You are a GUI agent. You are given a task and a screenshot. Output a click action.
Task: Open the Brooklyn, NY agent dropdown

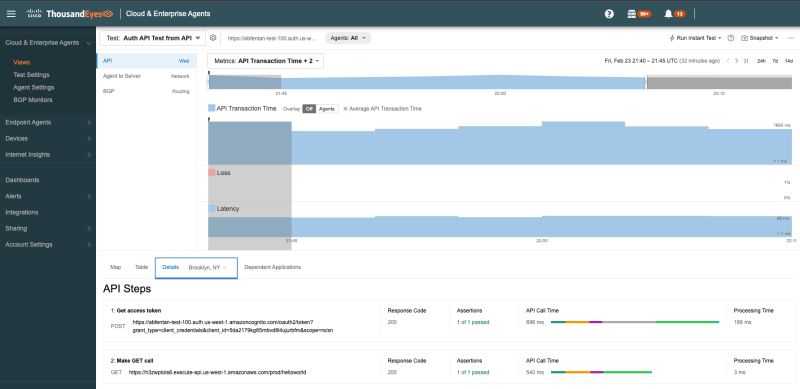(x=207, y=268)
